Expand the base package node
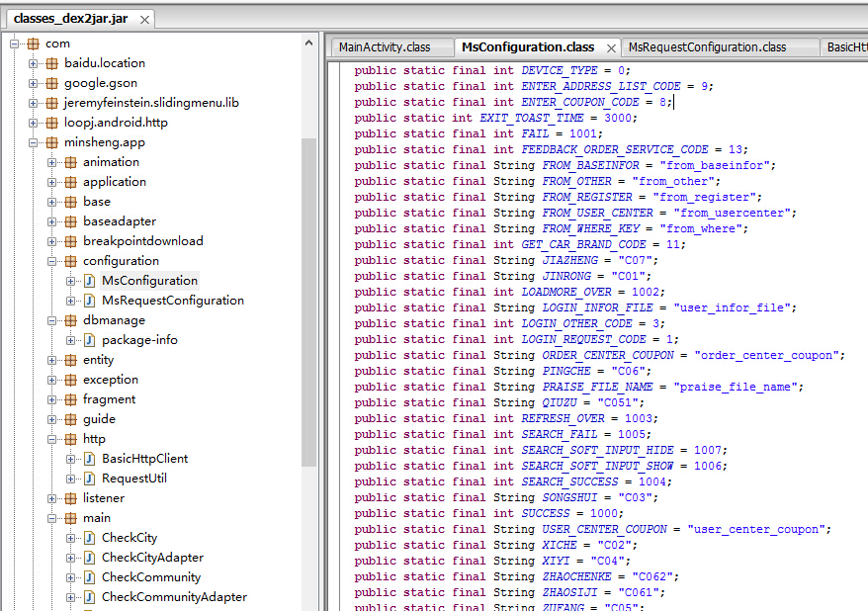The height and width of the screenshot is (611, 868). (52, 203)
